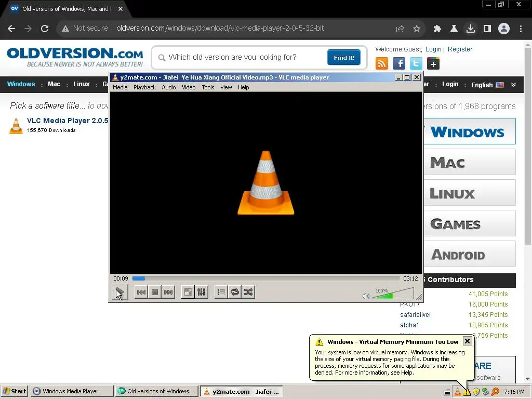Click the Not secure warning icon
Viewport: 532px width, 399px height.
tap(65, 29)
